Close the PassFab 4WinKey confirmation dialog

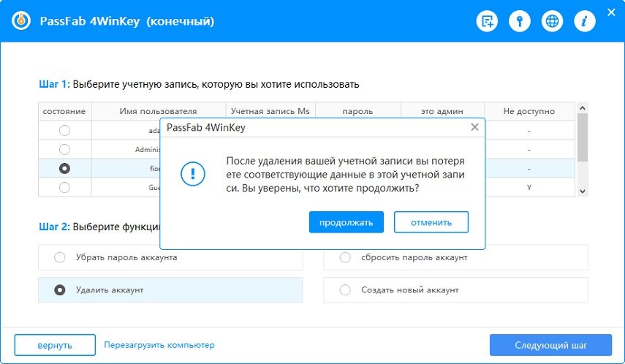click(474, 127)
